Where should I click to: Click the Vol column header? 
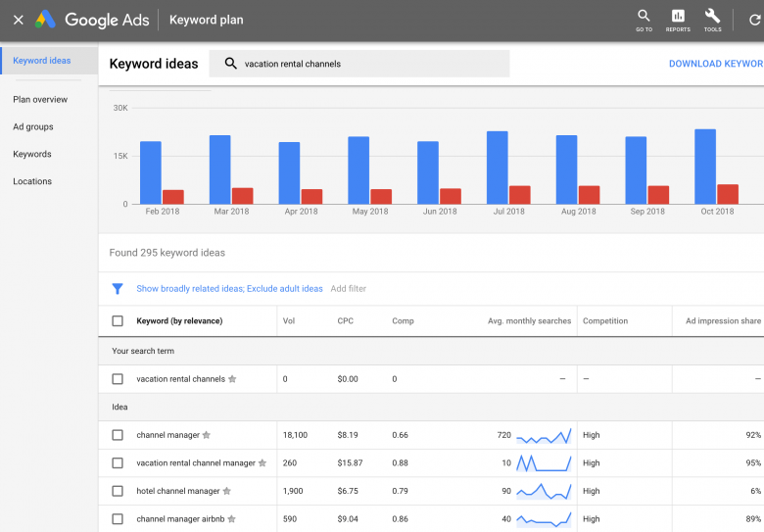tap(289, 321)
